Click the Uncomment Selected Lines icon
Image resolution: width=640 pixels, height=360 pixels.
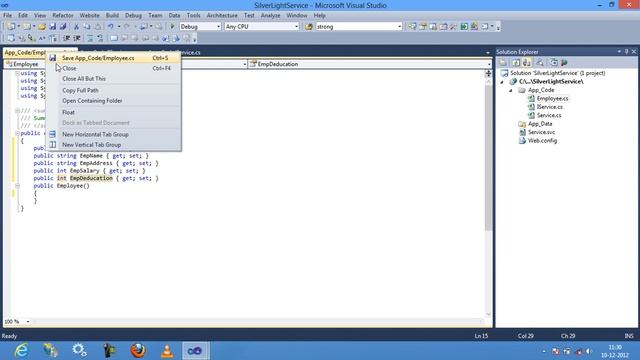(x=100, y=38)
